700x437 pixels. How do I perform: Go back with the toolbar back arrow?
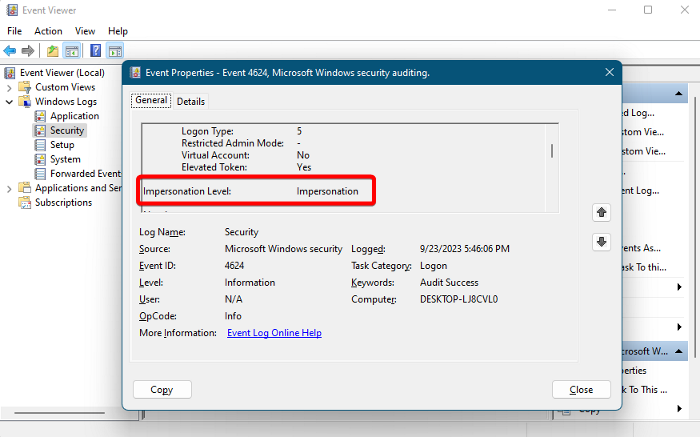(9, 51)
